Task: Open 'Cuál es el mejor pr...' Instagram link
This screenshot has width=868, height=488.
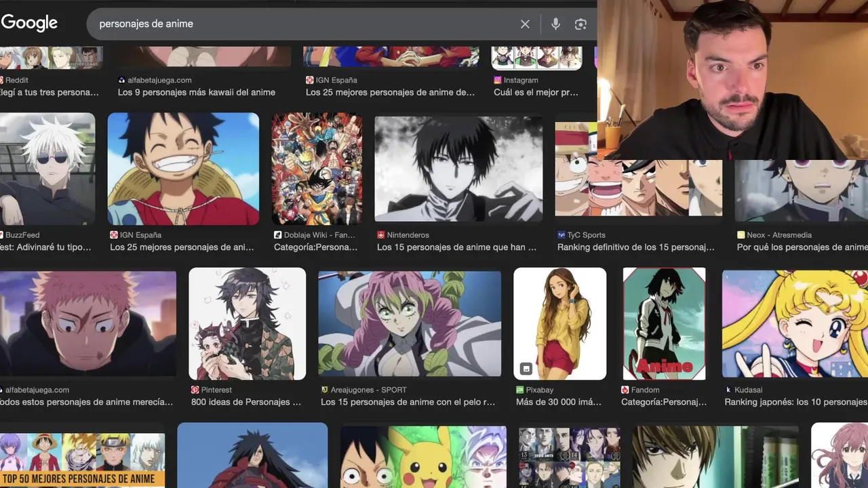Action: coord(536,92)
